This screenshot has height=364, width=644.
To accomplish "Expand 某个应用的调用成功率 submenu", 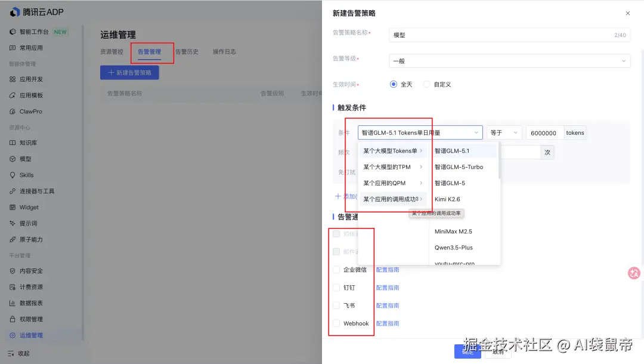I will (393, 199).
